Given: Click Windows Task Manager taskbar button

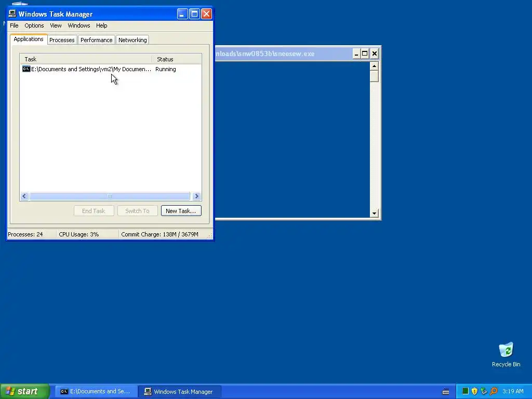Looking at the screenshot, I should click(x=180, y=392).
